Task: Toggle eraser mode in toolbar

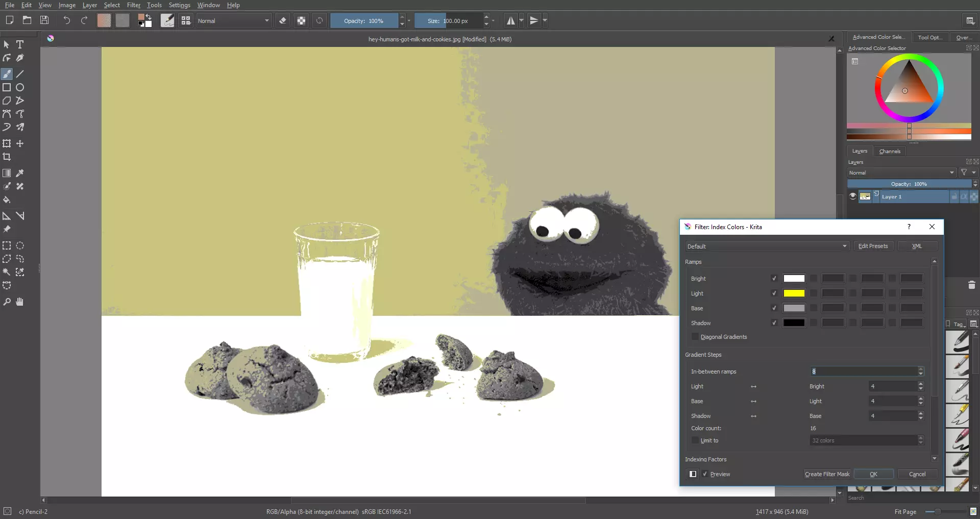Action: click(x=283, y=20)
